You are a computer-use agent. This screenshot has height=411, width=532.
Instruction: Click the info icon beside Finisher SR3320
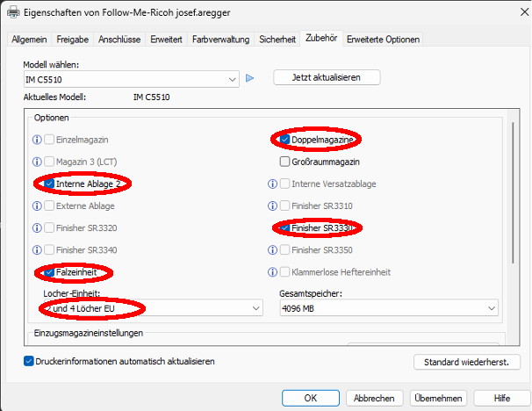pyautogui.click(x=37, y=227)
